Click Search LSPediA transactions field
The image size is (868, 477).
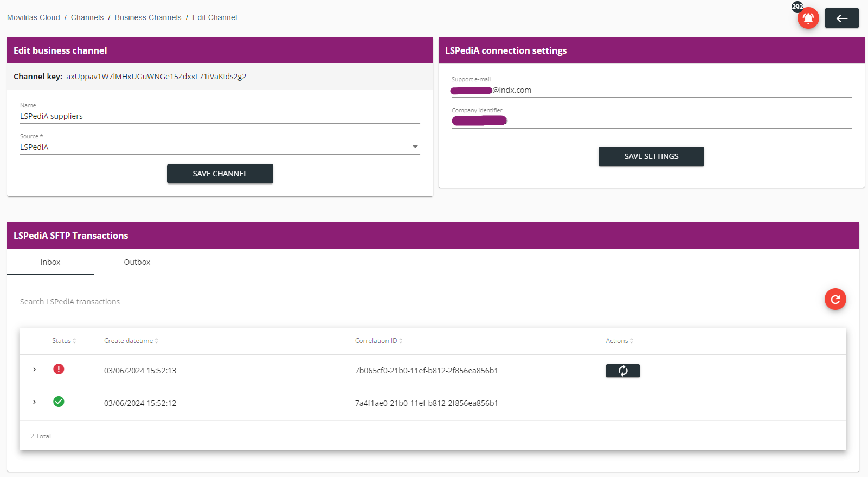416,302
